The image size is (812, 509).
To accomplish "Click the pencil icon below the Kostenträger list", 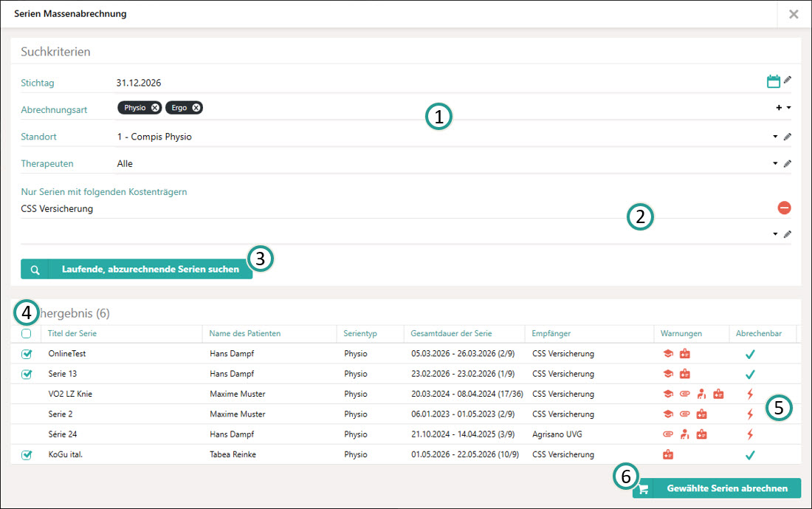I will click(x=787, y=234).
